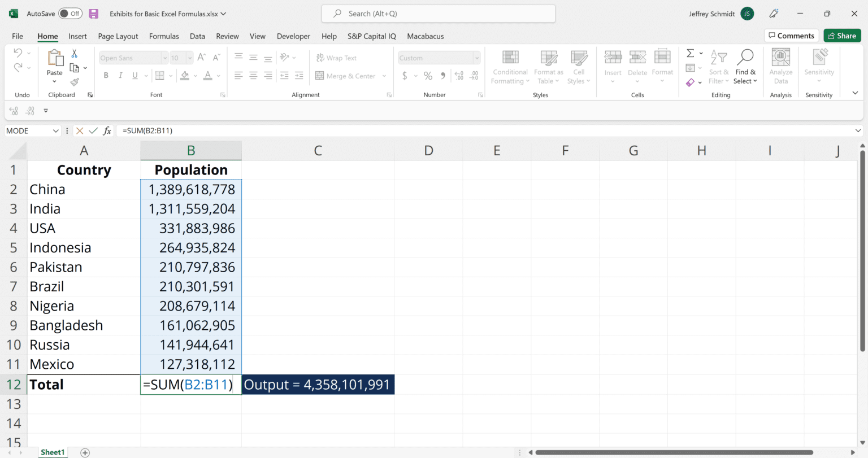The image size is (868, 458).
Task: Apply Percent Style formatting
Action: click(x=428, y=75)
